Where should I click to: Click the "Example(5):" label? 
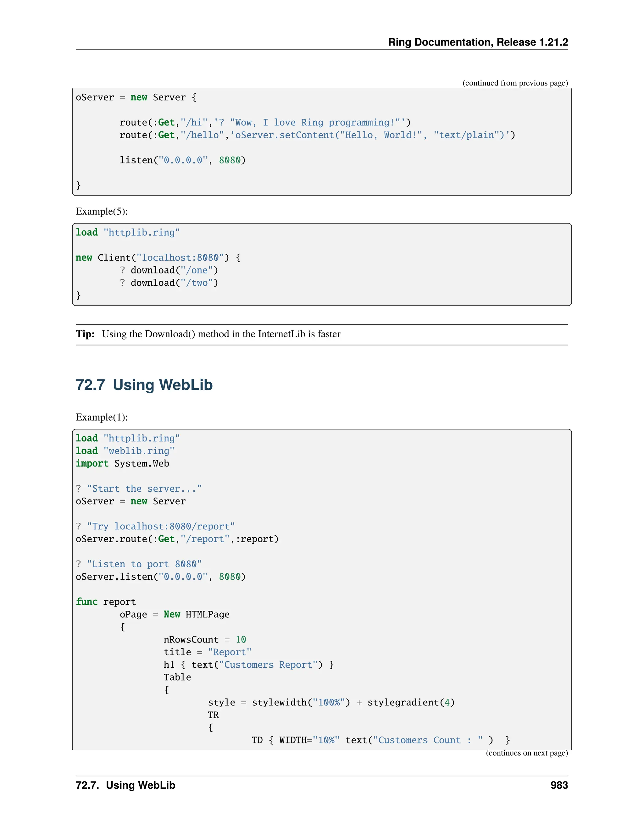pyautogui.click(x=102, y=211)
